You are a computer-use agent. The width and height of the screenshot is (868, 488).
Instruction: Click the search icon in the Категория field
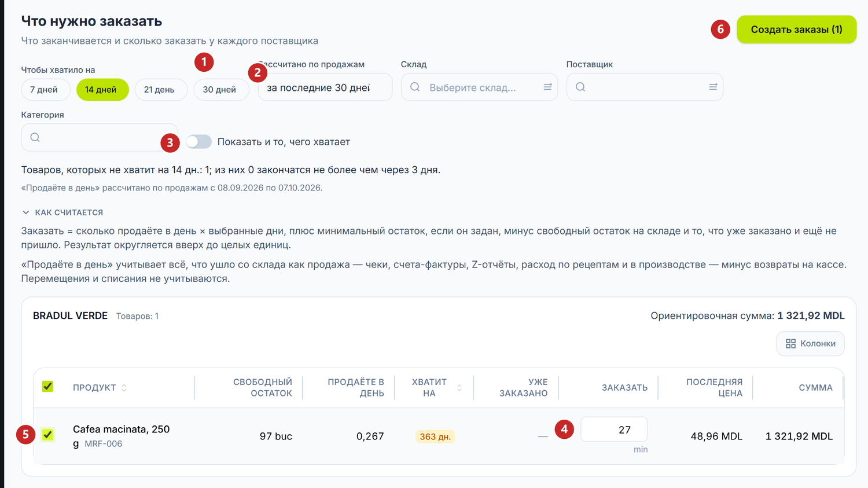click(x=35, y=137)
